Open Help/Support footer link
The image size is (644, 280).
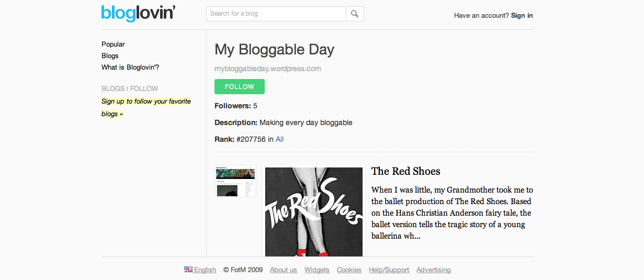coord(389,270)
